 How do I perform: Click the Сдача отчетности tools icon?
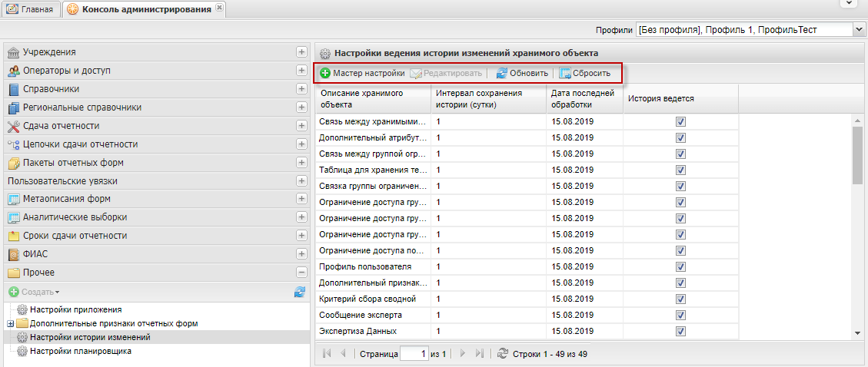[14, 126]
